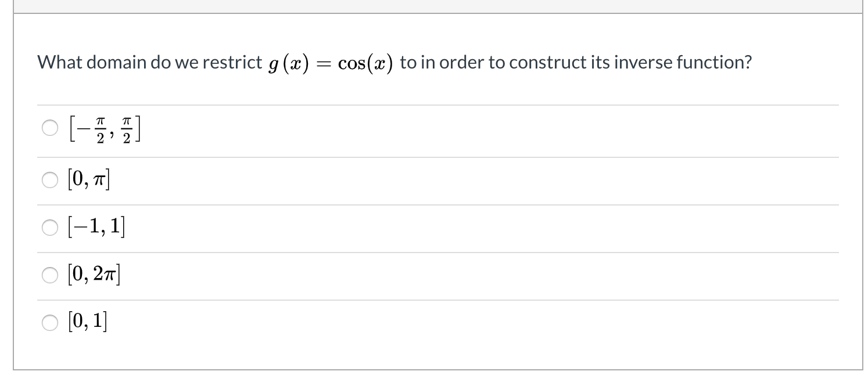
Task: Click the answer label text [0, 2π]
Action: (x=94, y=274)
